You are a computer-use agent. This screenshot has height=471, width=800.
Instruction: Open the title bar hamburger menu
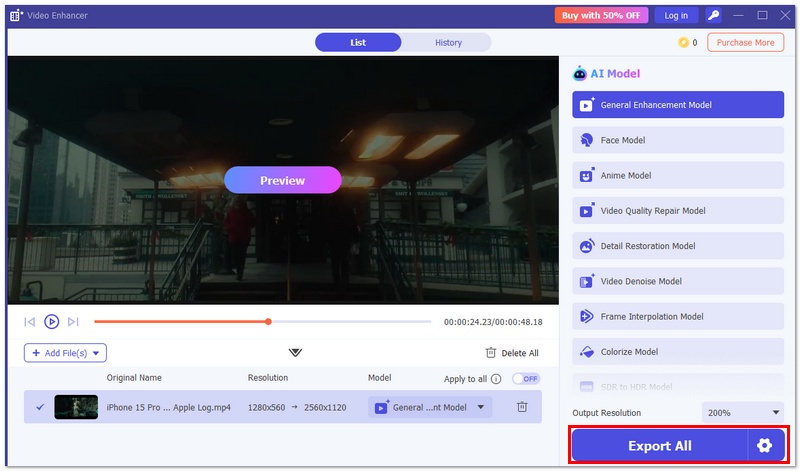(738, 15)
